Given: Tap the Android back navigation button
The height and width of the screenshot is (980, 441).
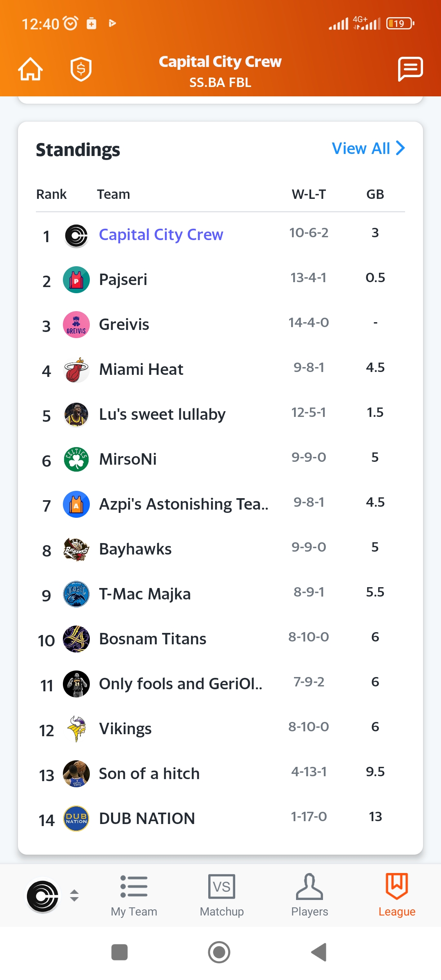Looking at the screenshot, I should pos(319,952).
